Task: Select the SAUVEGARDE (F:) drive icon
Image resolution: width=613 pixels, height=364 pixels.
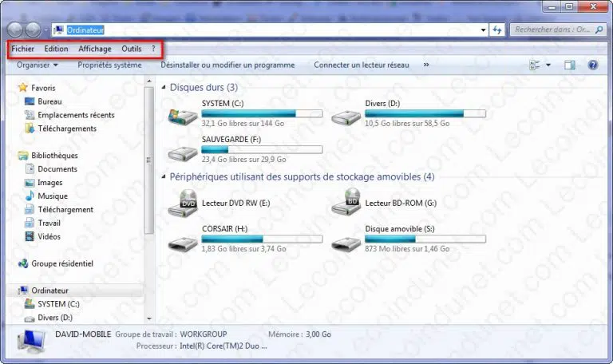Action: [183, 153]
